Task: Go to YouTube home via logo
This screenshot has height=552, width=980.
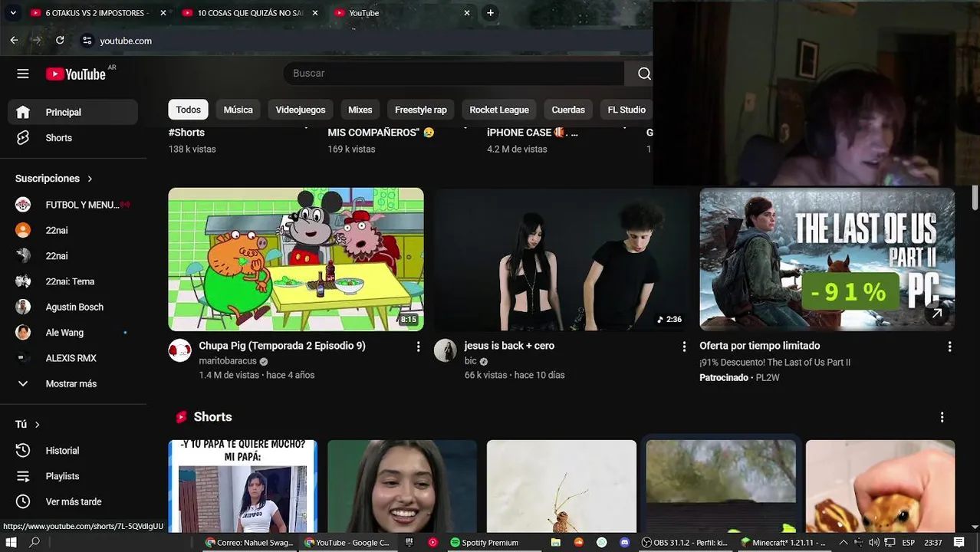Action: tap(76, 74)
